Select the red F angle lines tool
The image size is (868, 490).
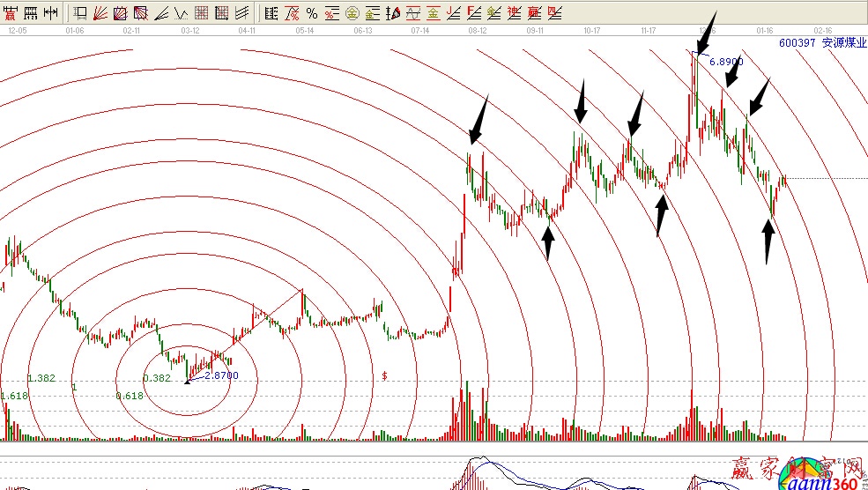pyautogui.click(x=473, y=13)
